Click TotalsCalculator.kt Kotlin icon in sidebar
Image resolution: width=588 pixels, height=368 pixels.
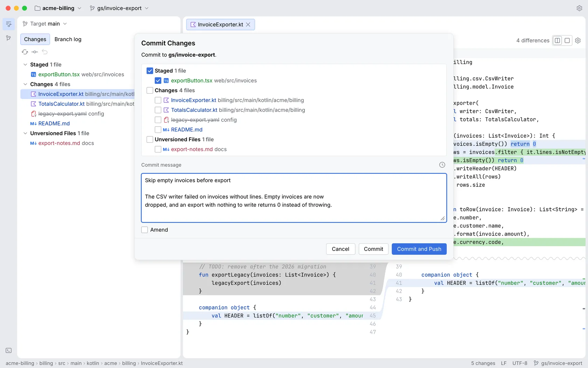[34, 104]
